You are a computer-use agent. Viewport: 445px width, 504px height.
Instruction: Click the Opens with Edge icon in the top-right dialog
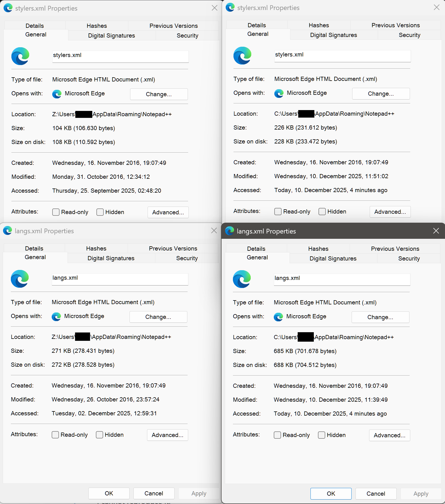click(x=279, y=93)
